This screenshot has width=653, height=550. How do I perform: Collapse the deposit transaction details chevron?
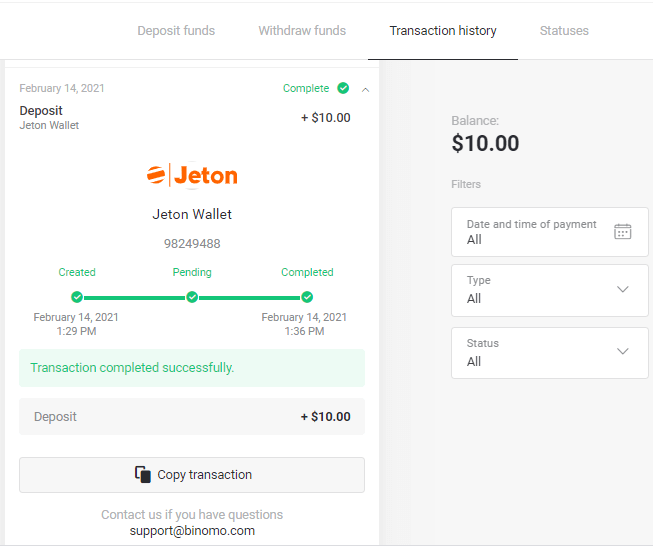[x=365, y=89]
